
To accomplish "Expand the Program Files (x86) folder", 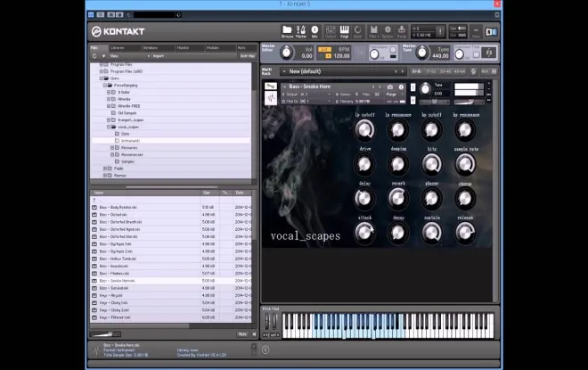I will [102, 71].
